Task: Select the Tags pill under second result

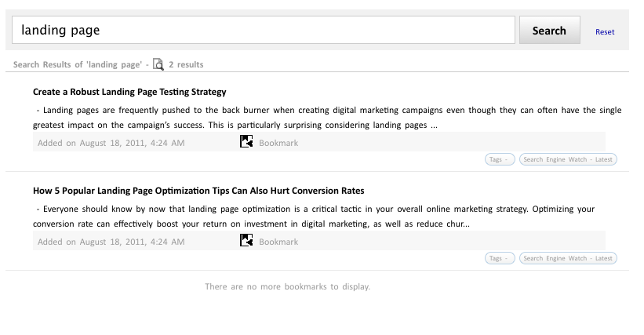Action: point(500,258)
